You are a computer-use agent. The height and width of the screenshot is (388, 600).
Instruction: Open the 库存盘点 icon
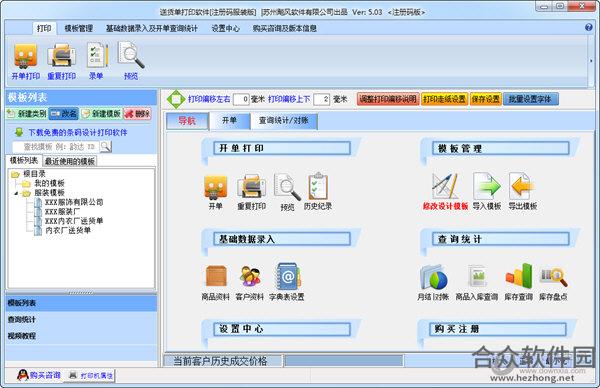(x=553, y=283)
